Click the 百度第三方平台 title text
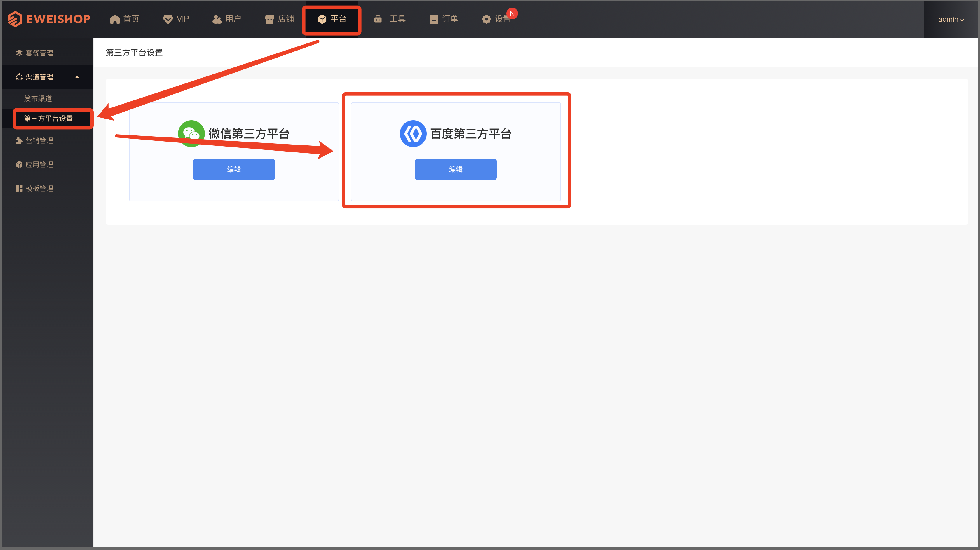 tap(471, 134)
